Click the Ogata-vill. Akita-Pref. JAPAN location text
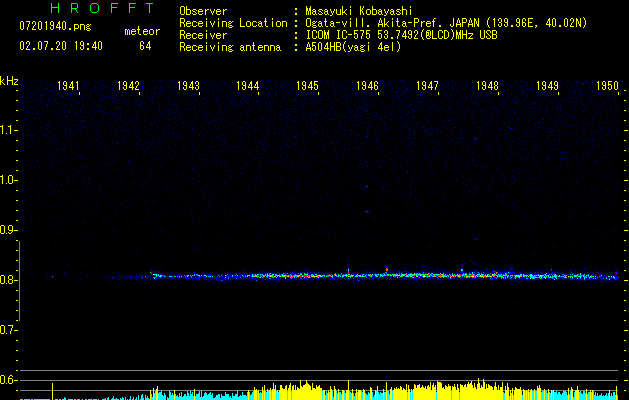629x400 pixels. 446,23
